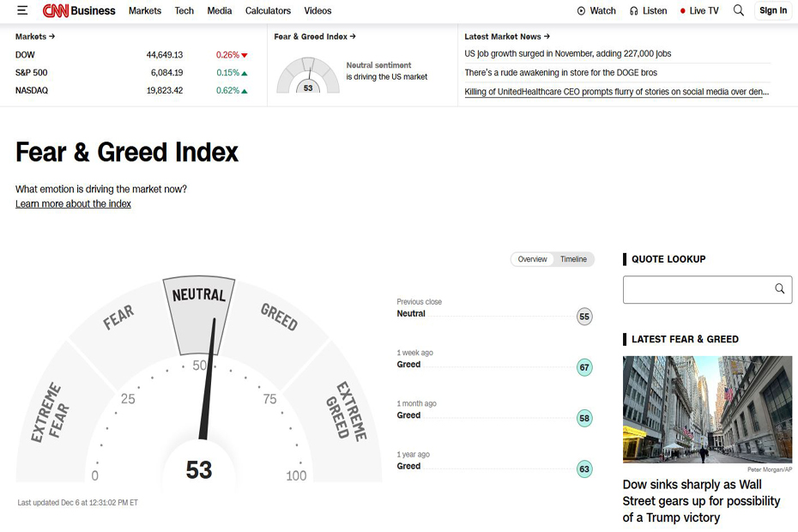Open the hamburger menu icon

coord(22,10)
